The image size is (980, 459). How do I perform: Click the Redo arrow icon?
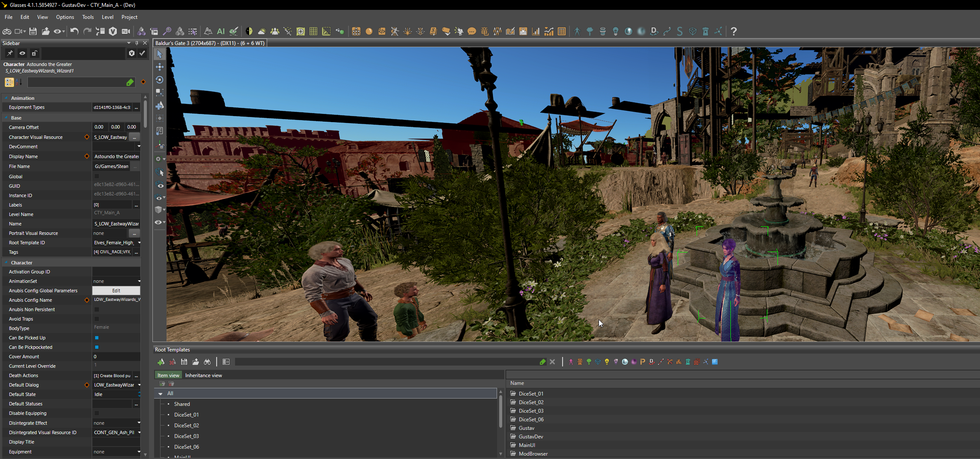87,31
